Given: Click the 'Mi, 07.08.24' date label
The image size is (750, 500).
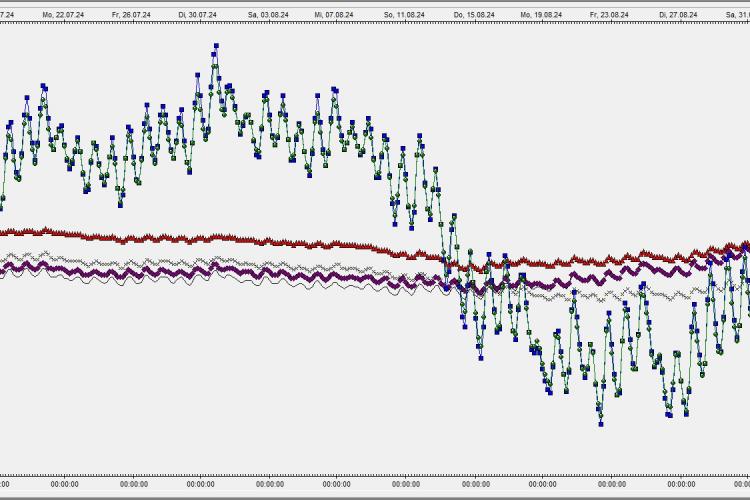Looking at the screenshot, I should pos(337,15).
